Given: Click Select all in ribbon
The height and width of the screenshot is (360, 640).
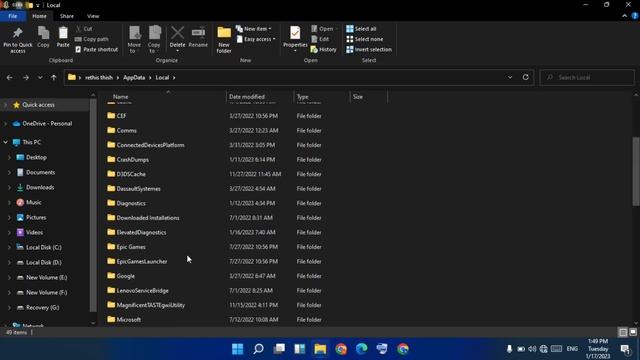Looking at the screenshot, I should click(x=361, y=29).
